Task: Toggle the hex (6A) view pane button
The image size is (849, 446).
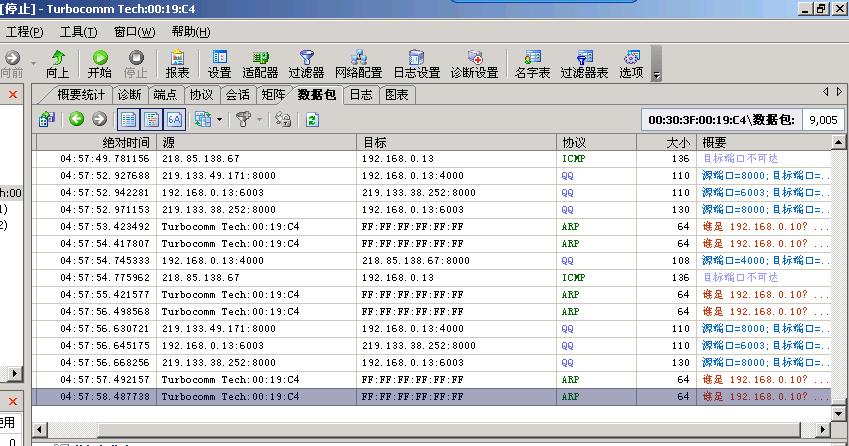Action: point(174,119)
